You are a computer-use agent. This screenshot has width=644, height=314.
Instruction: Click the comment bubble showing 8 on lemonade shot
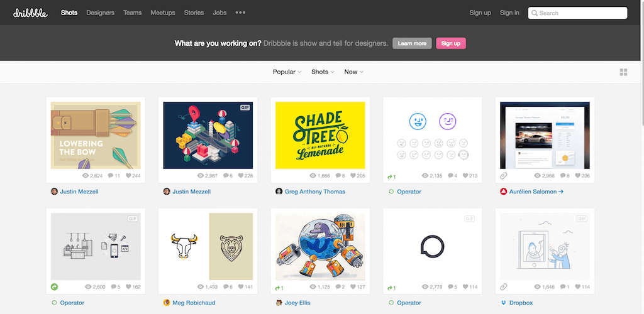338,175
